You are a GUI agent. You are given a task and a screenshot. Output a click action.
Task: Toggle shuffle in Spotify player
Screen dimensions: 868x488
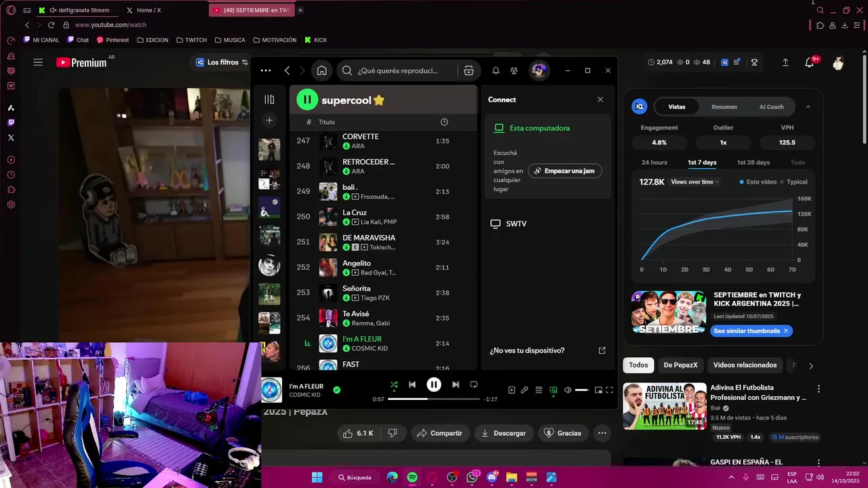click(394, 384)
